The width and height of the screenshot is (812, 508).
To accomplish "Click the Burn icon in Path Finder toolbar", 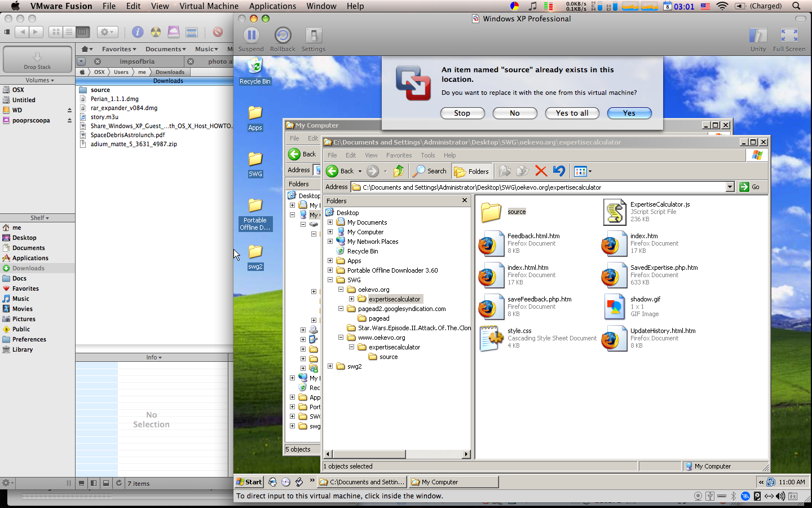I will [x=156, y=32].
